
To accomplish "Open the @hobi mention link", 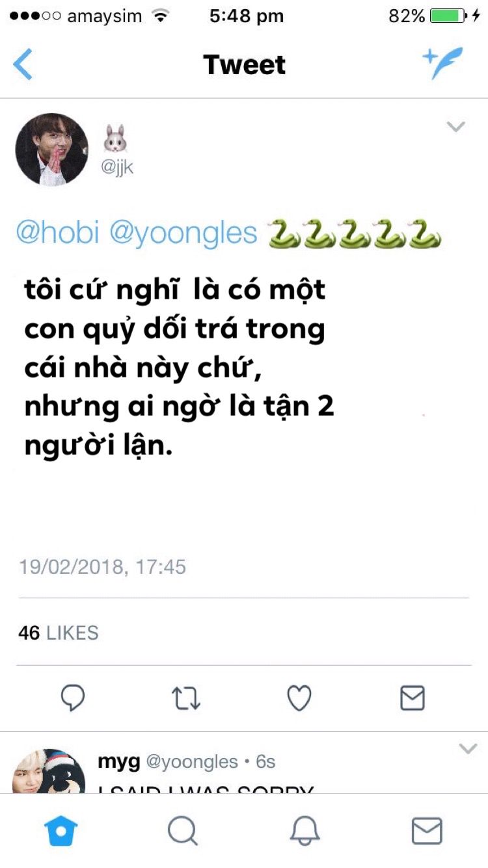I will 58,233.
